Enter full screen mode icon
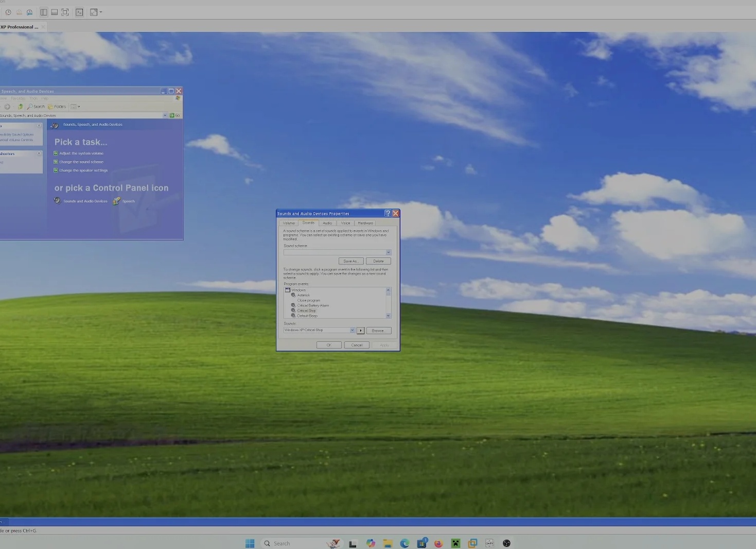This screenshot has height=549, width=756. (x=65, y=12)
